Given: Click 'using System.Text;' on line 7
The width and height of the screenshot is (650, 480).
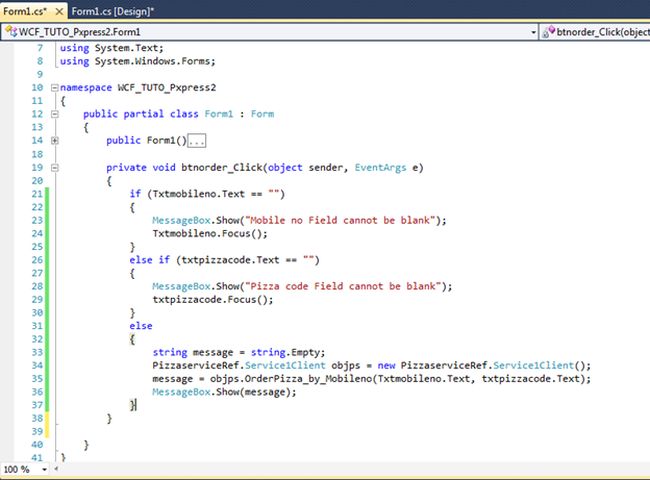Looking at the screenshot, I should [112, 48].
